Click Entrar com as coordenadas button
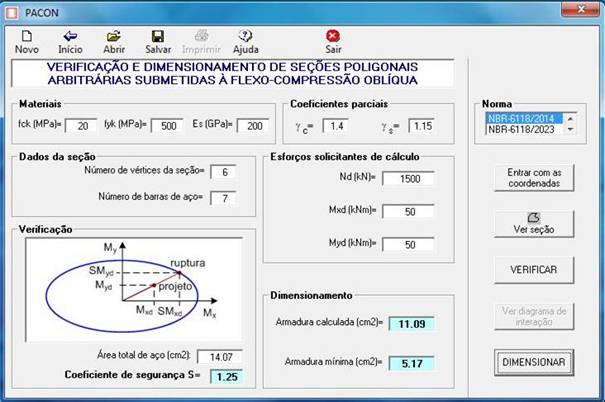This screenshot has width=605, height=402. (534, 178)
